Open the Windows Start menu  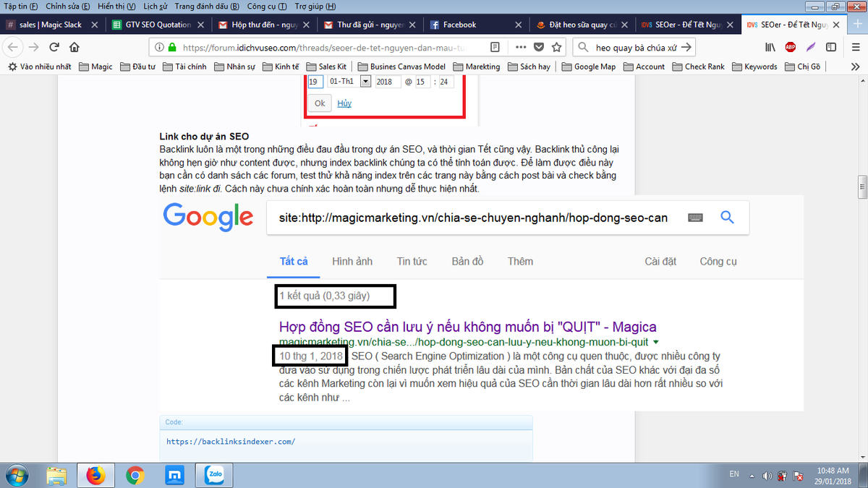16,475
